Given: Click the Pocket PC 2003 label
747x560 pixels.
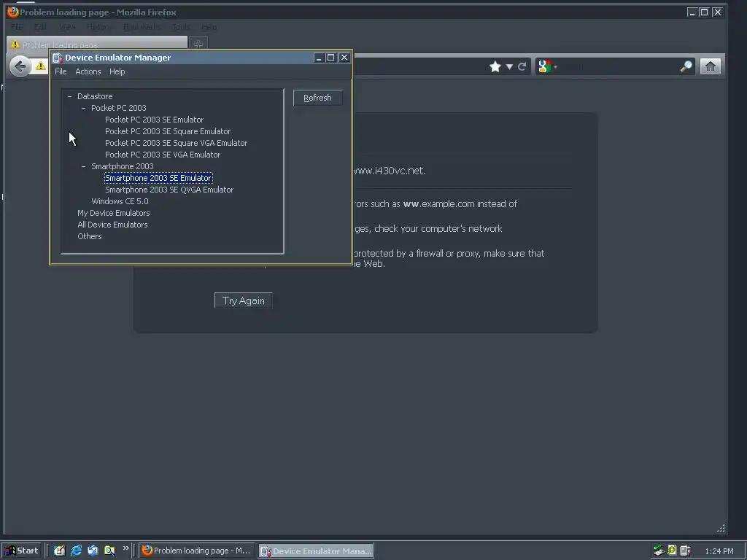Looking at the screenshot, I should [x=119, y=108].
